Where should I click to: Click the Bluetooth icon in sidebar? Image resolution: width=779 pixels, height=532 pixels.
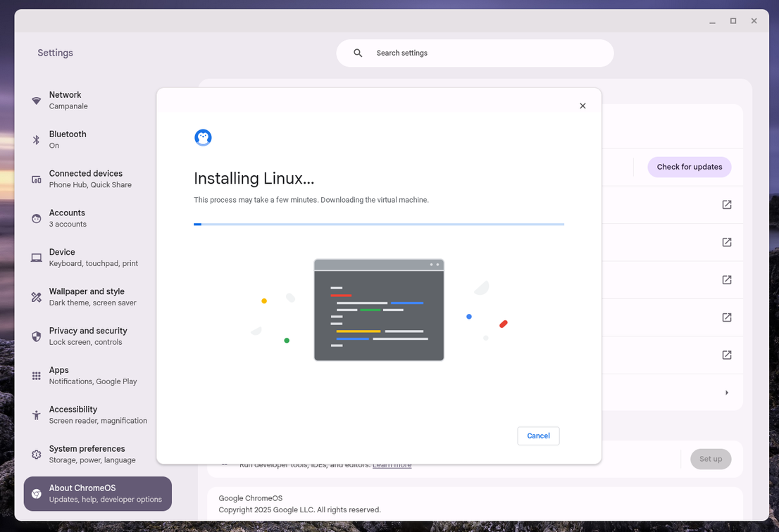pyautogui.click(x=36, y=139)
